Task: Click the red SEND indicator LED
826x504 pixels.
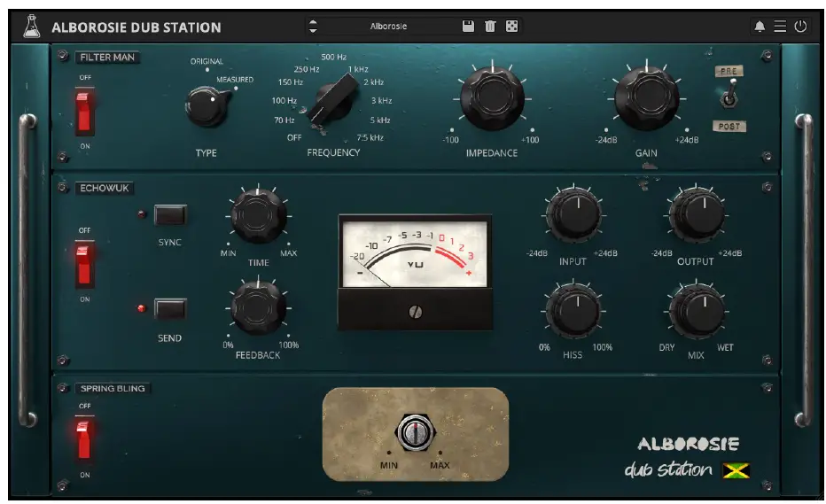Action: coord(142,308)
